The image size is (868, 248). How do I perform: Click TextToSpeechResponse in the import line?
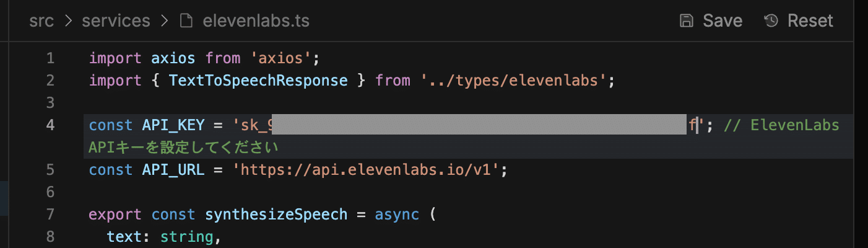pos(258,81)
